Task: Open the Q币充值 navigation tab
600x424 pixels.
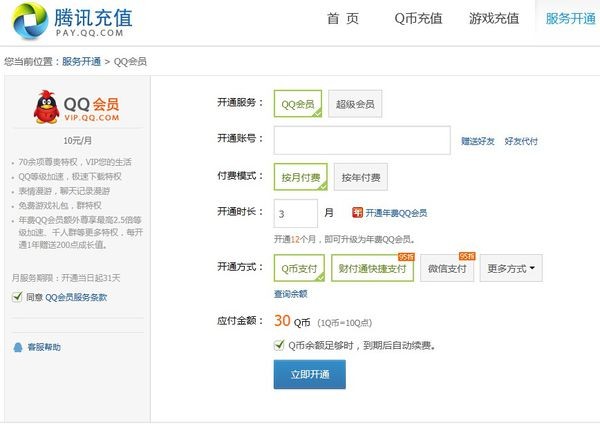Action: [x=418, y=19]
